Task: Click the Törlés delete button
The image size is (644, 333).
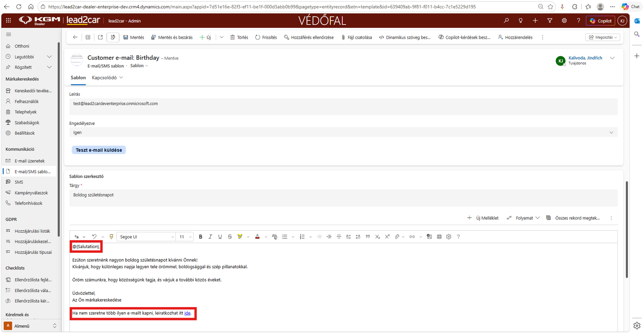Action: [239, 37]
